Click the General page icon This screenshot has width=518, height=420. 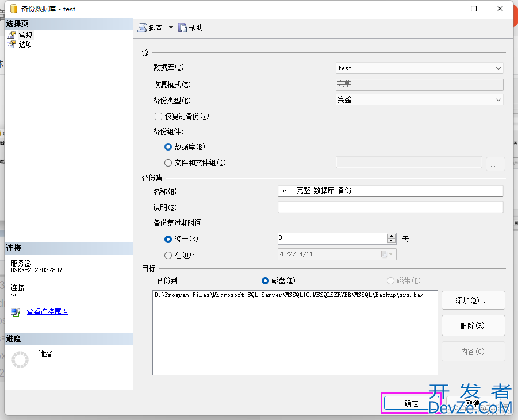pyautogui.click(x=11, y=35)
